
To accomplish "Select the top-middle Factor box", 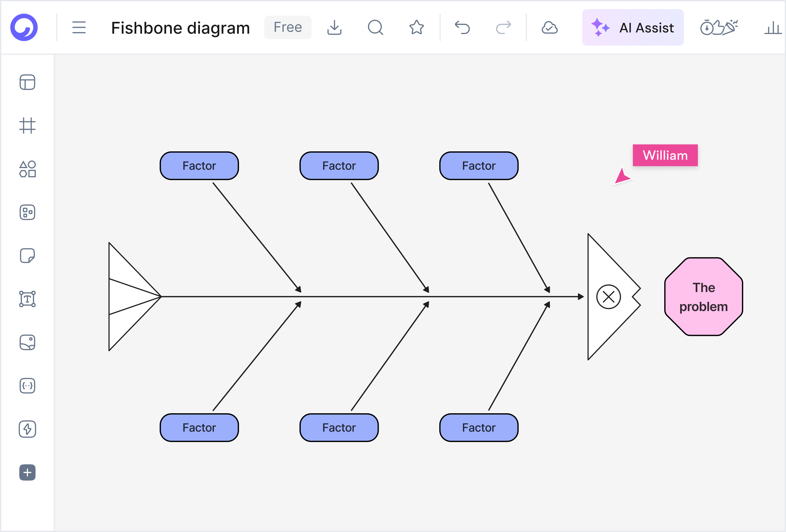I will coord(339,166).
